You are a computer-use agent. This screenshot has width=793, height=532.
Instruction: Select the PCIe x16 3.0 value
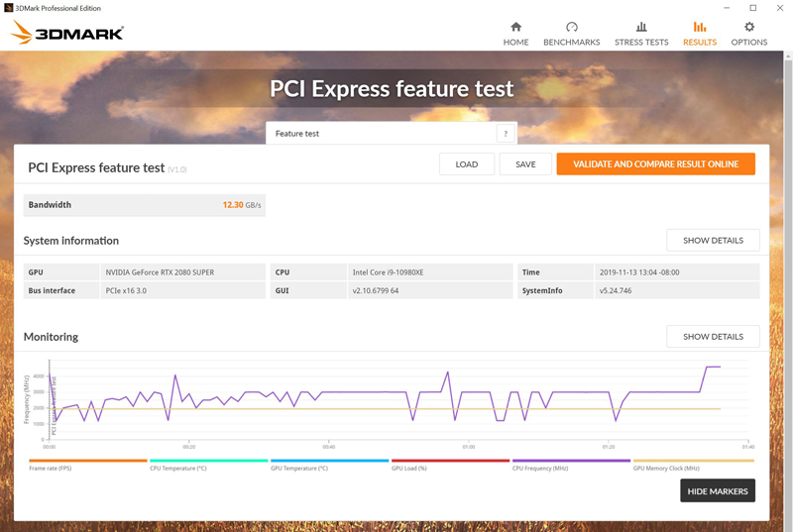126,291
